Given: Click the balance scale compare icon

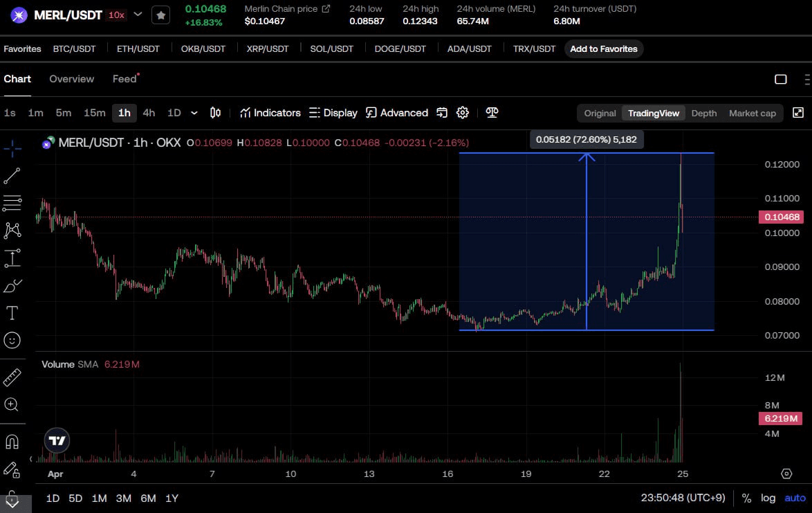Looking at the screenshot, I should pyautogui.click(x=492, y=113).
